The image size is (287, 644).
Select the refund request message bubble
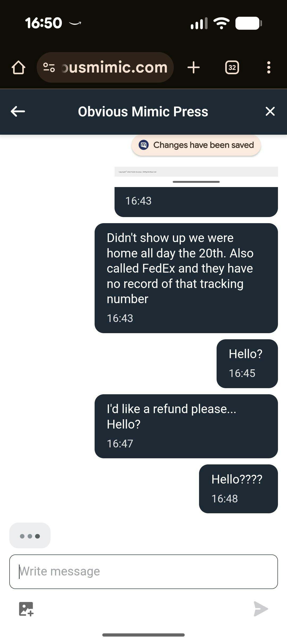click(x=186, y=426)
